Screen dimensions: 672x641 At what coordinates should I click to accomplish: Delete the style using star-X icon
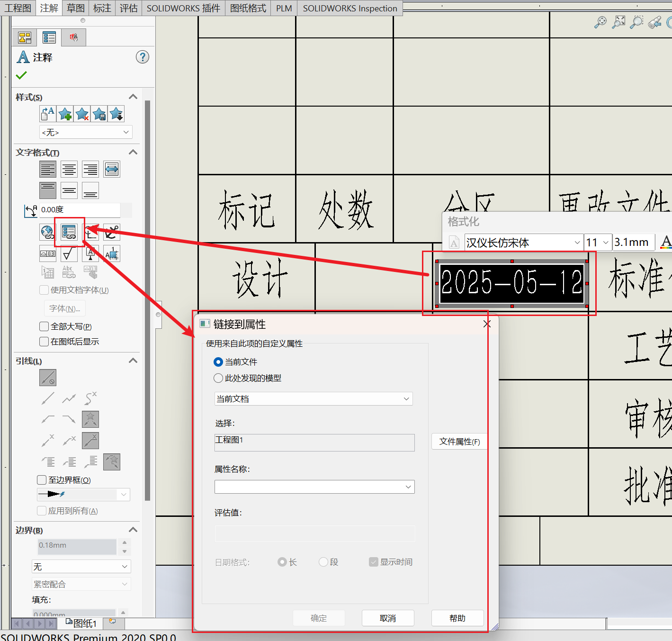[x=82, y=114]
